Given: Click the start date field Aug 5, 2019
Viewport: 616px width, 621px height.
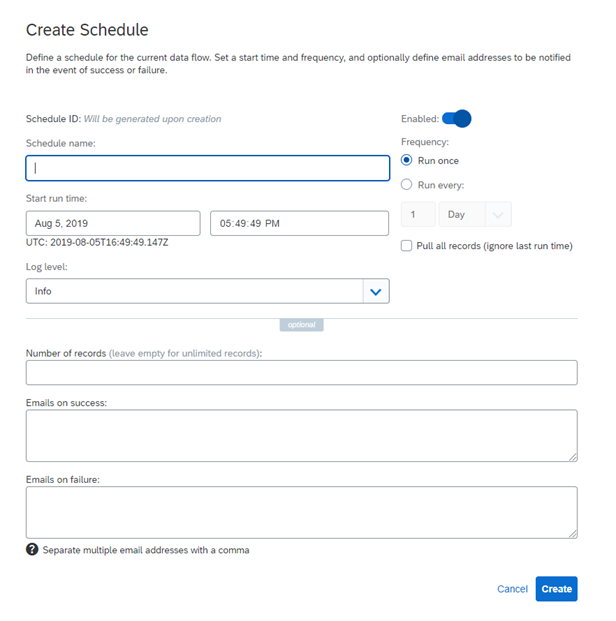Looking at the screenshot, I should pos(113,223).
